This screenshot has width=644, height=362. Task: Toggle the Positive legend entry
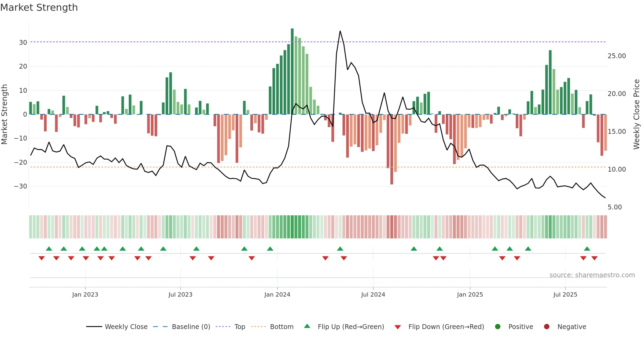click(514, 327)
